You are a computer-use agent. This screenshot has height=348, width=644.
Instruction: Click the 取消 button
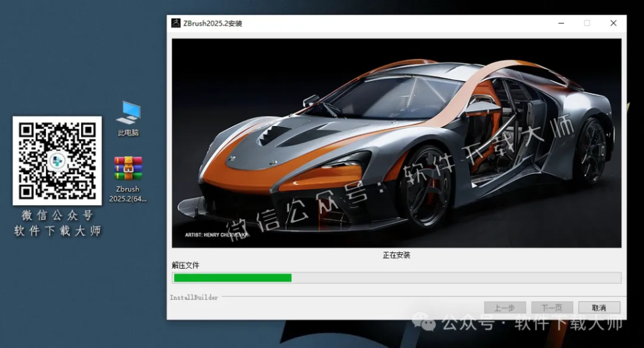coord(599,308)
